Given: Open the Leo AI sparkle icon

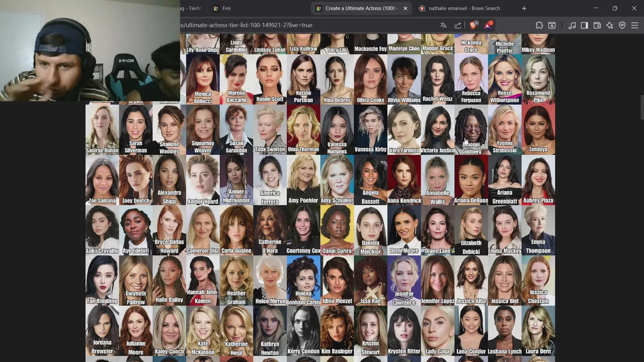Looking at the screenshot, I should click(x=610, y=25).
